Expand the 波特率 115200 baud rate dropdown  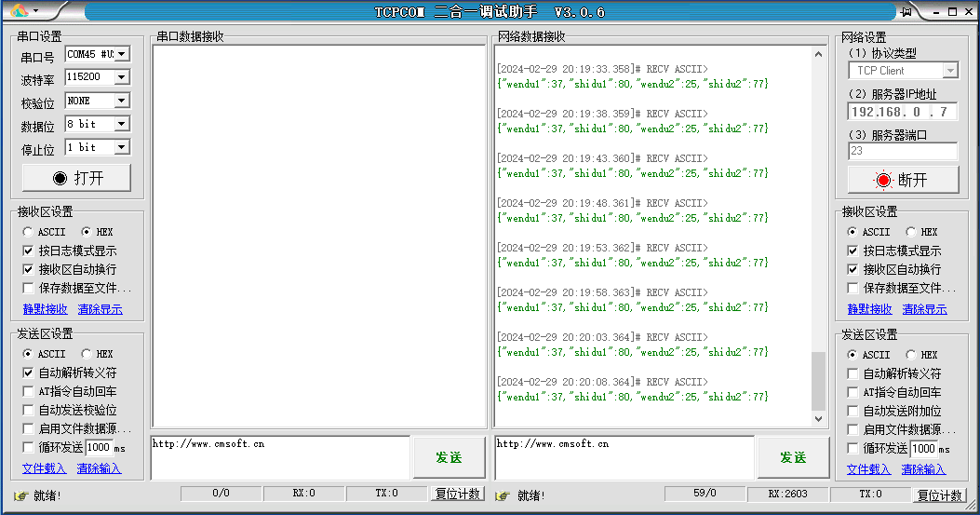coord(121,77)
